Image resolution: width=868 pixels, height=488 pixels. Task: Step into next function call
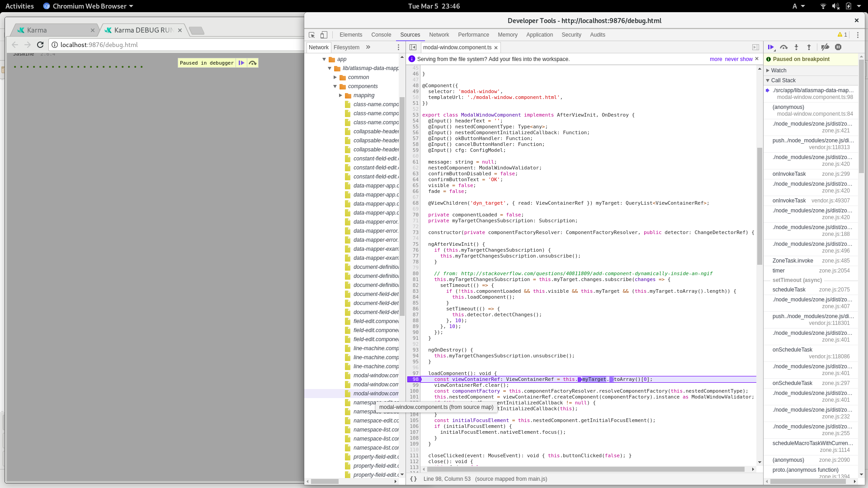click(797, 47)
